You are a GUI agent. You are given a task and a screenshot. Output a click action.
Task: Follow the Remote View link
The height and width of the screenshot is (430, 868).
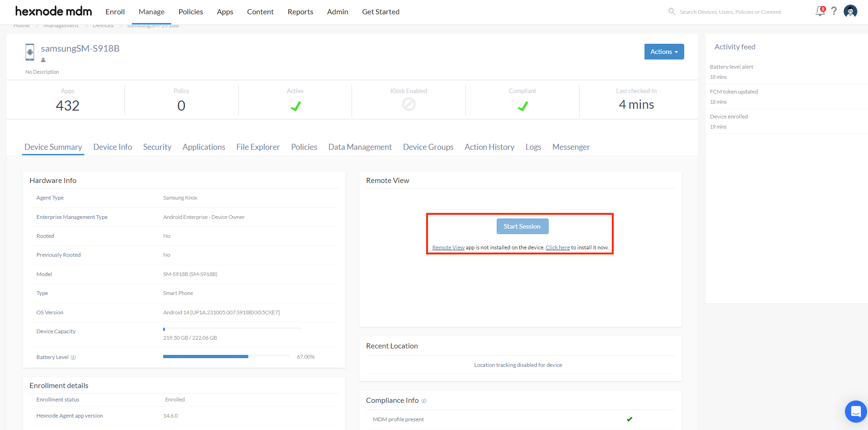tap(448, 247)
